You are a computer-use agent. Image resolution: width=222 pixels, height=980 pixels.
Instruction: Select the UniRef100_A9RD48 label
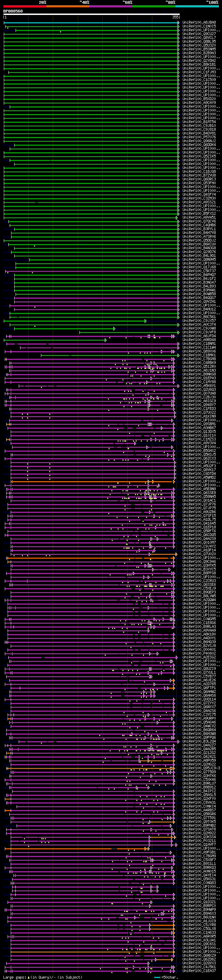pos(199,340)
